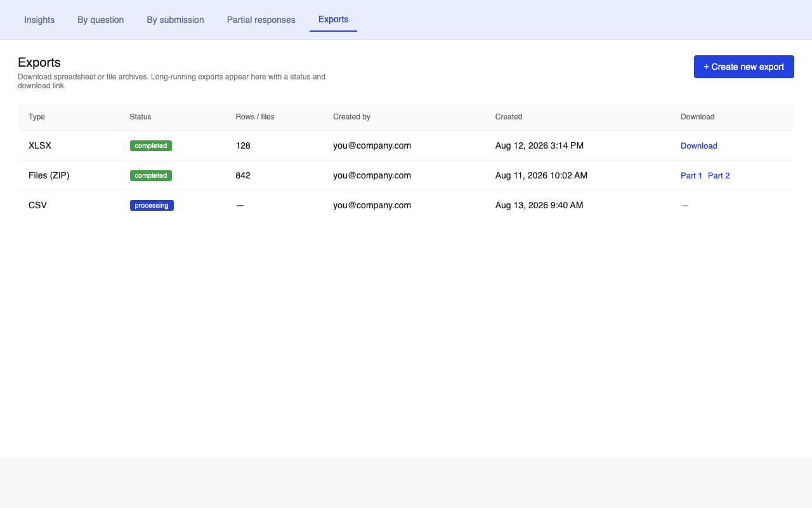812x508 pixels.
Task: Click the 128 rows value
Action: point(243,145)
